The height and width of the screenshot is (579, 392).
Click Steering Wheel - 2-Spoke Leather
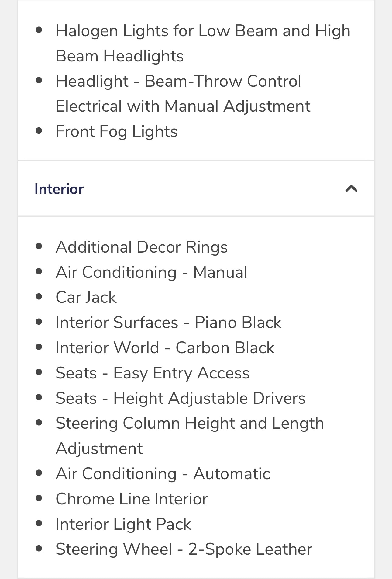[184, 549]
